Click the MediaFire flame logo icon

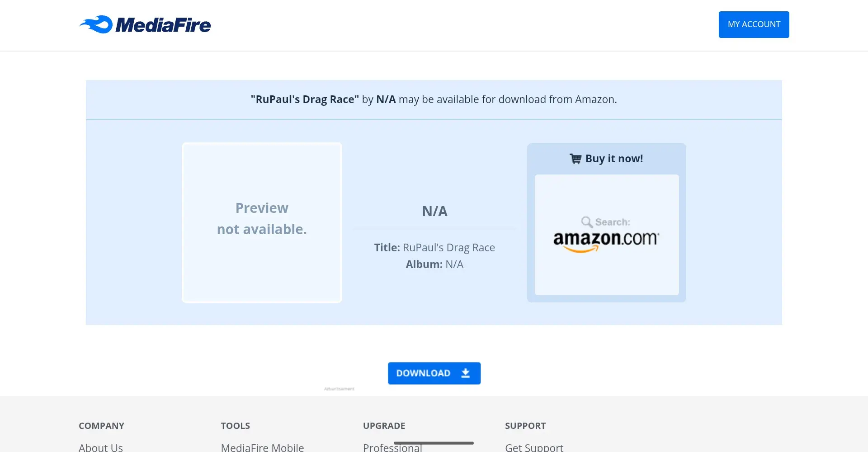tap(96, 24)
